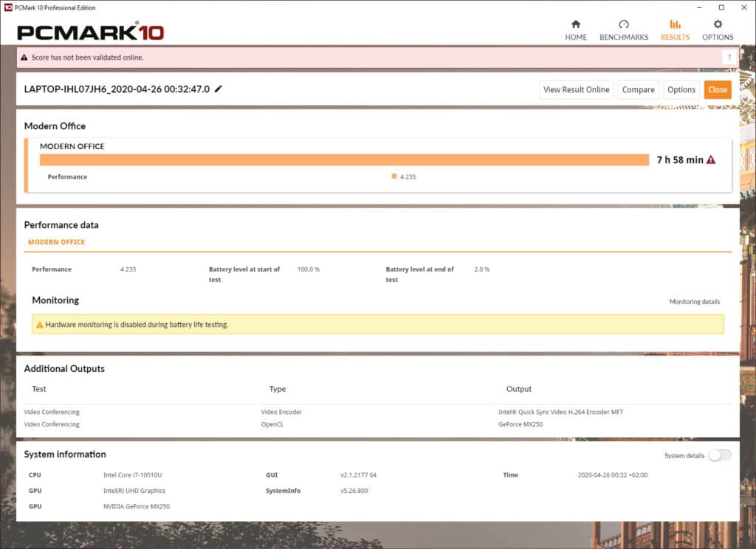Click View Result Online button
This screenshot has width=756, height=549.
point(576,89)
